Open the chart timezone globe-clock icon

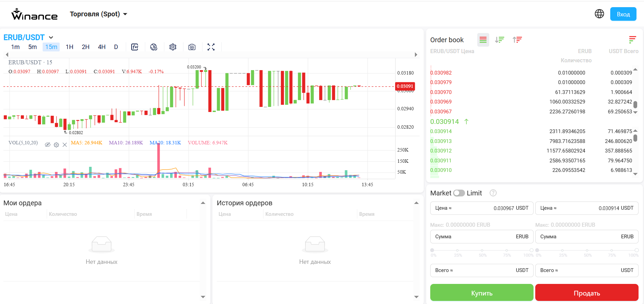(154, 47)
